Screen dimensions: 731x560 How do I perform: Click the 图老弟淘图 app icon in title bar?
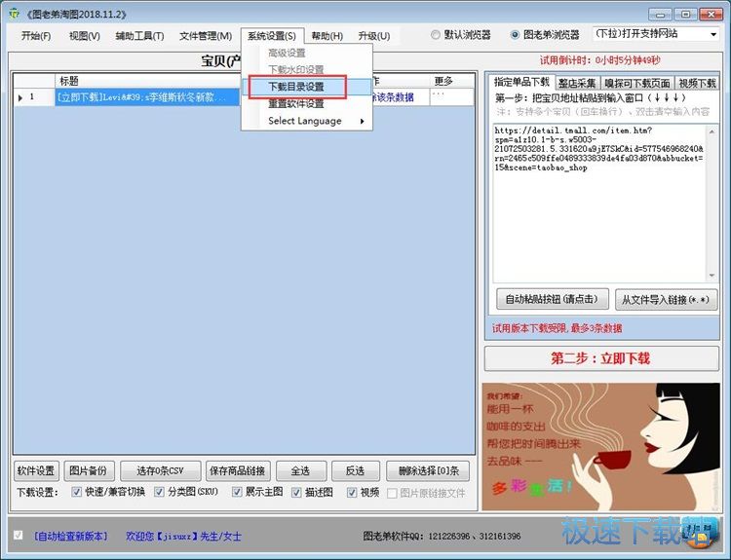15,14
